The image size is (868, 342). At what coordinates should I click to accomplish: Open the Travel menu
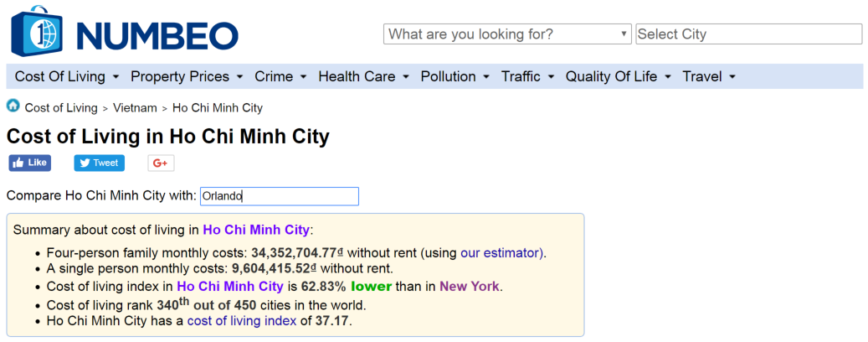pyautogui.click(x=709, y=76)
